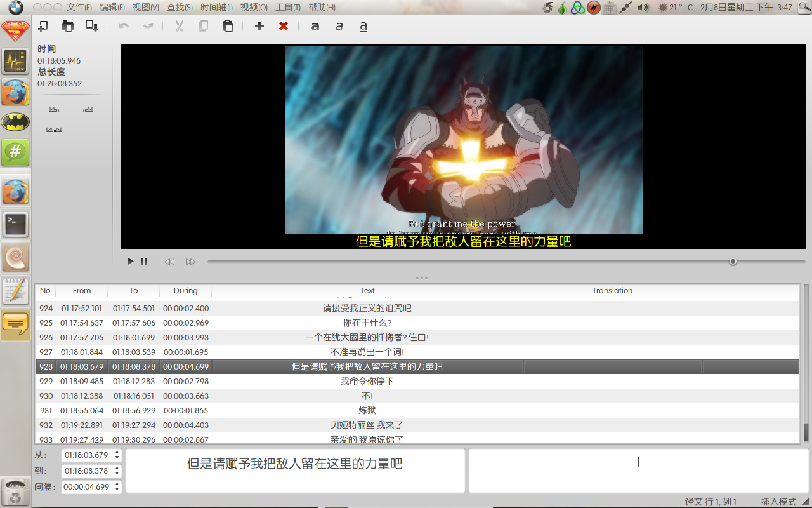Image resolution: width=812 pixels, height=508 pixels.
Task: Click the Translation column header
Action: 612,291
